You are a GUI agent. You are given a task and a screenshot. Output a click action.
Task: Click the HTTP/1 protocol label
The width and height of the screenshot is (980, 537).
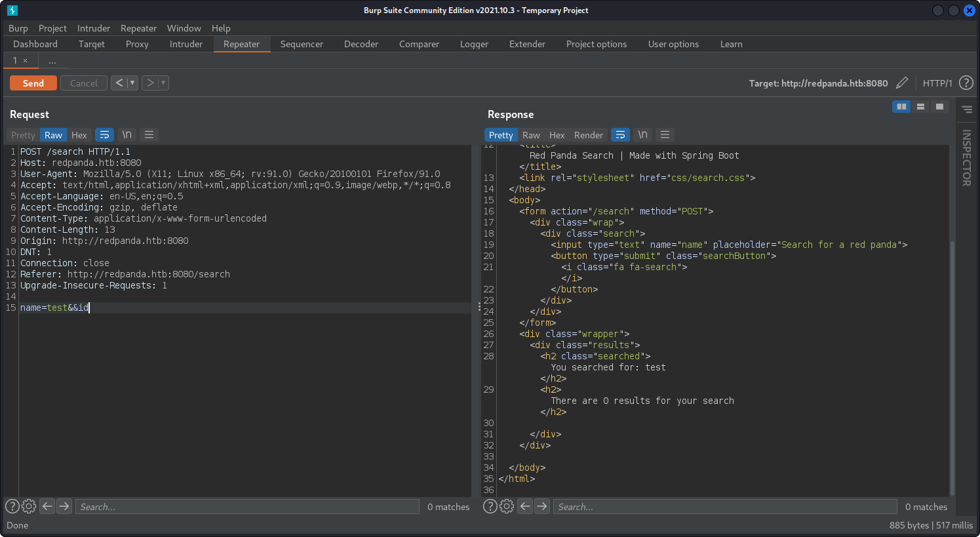pos(937,83)
